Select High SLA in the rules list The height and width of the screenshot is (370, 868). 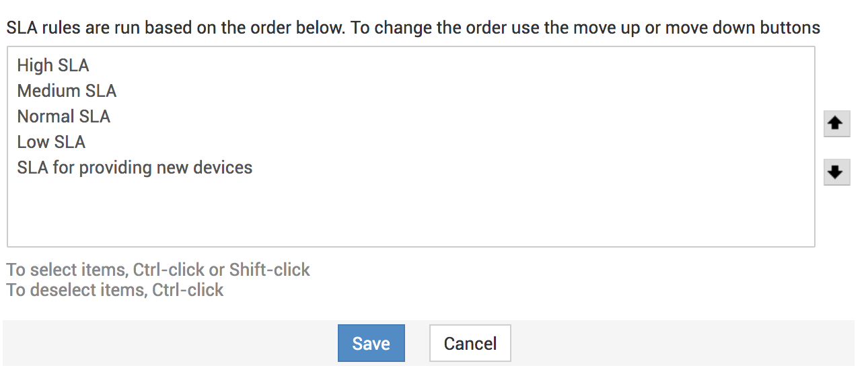click(53, 65)
